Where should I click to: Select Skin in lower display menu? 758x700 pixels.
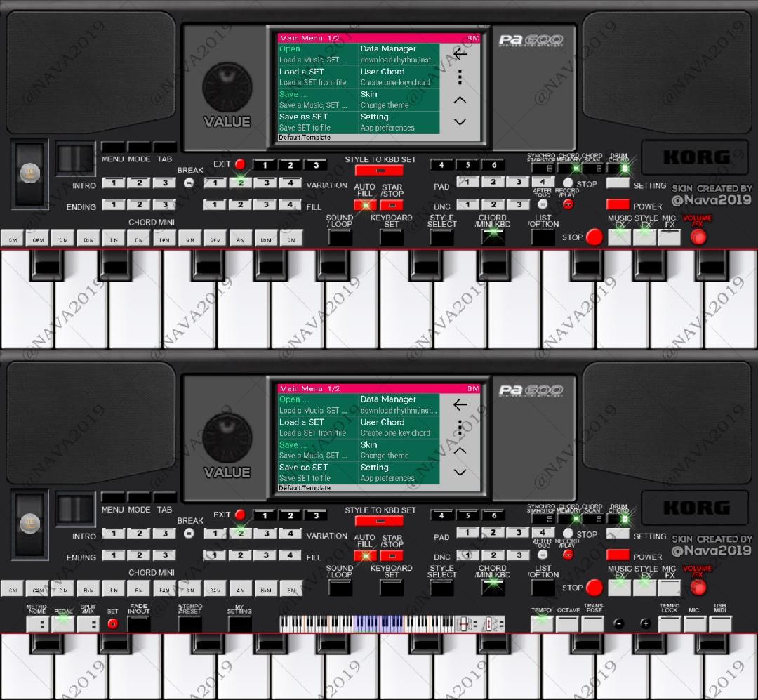pos(399,450)
